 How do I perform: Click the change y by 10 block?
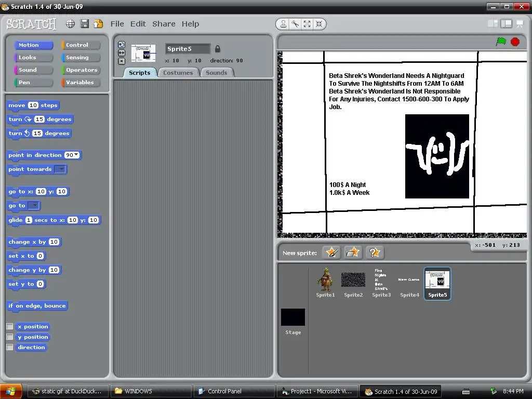point(34,270)
